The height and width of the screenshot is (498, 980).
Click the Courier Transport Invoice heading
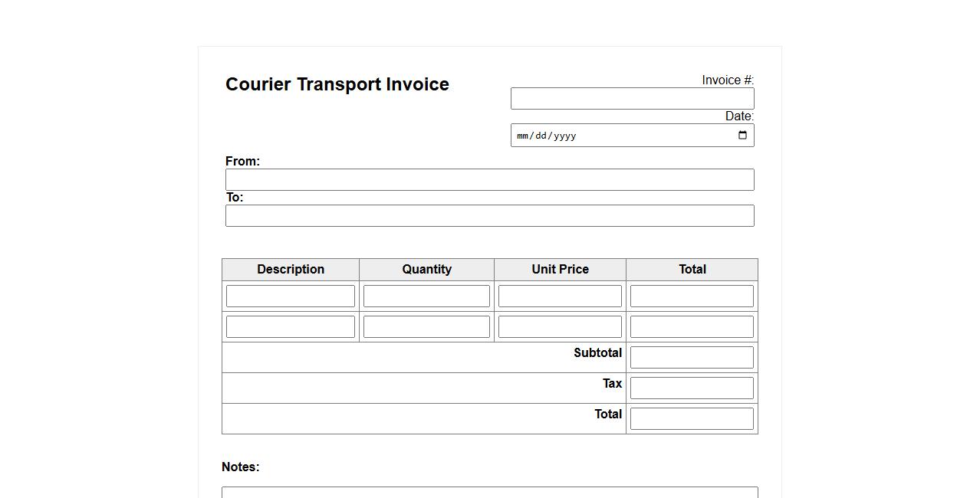337,84
